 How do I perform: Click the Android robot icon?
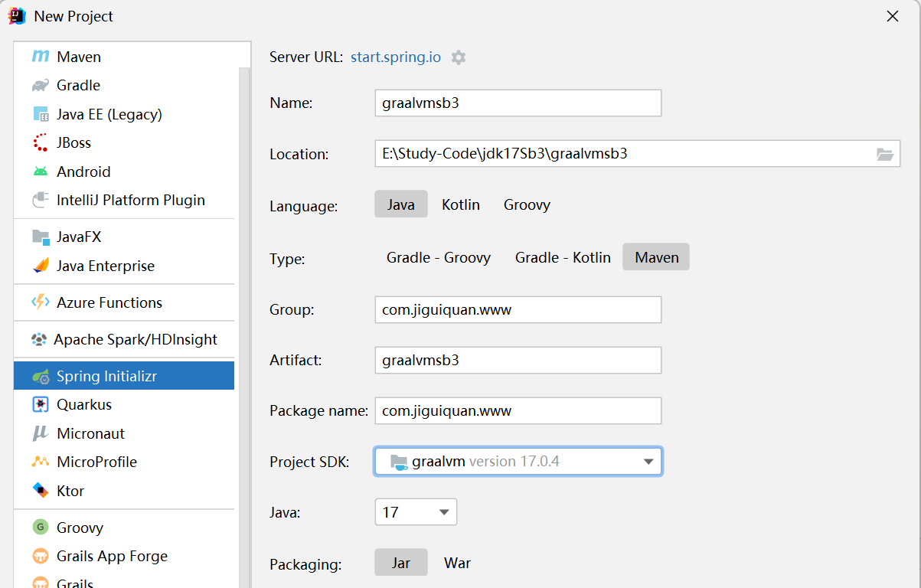click(41, 171)
